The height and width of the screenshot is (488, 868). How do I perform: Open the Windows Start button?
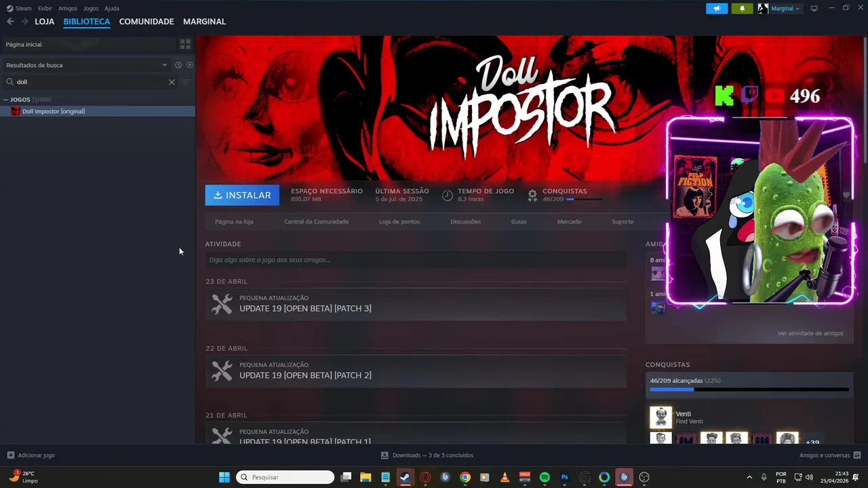224,477
